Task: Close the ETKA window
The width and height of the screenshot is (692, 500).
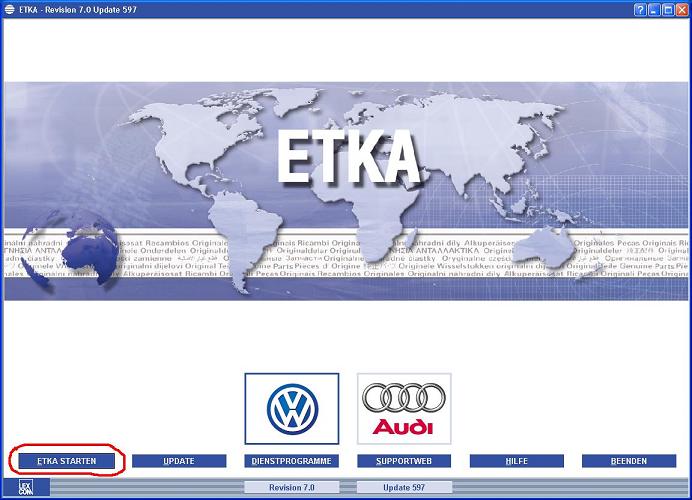Action: pyautogui.click(x=682, y=10)
